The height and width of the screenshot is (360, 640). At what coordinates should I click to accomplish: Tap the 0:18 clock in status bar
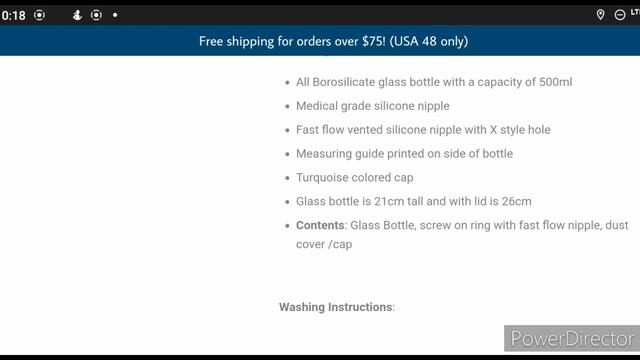[x=13, y=16]
